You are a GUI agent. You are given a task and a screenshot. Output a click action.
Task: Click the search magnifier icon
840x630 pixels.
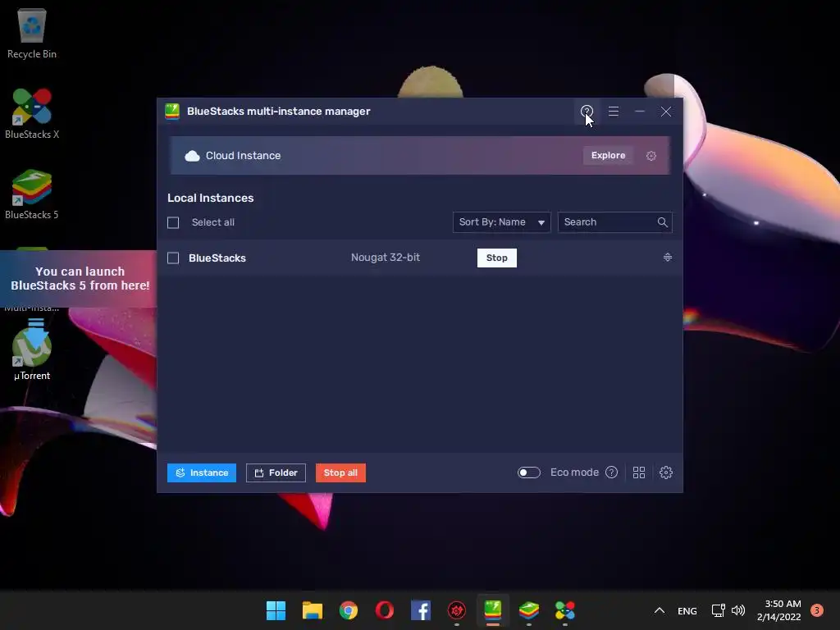[x=662, y=222]
